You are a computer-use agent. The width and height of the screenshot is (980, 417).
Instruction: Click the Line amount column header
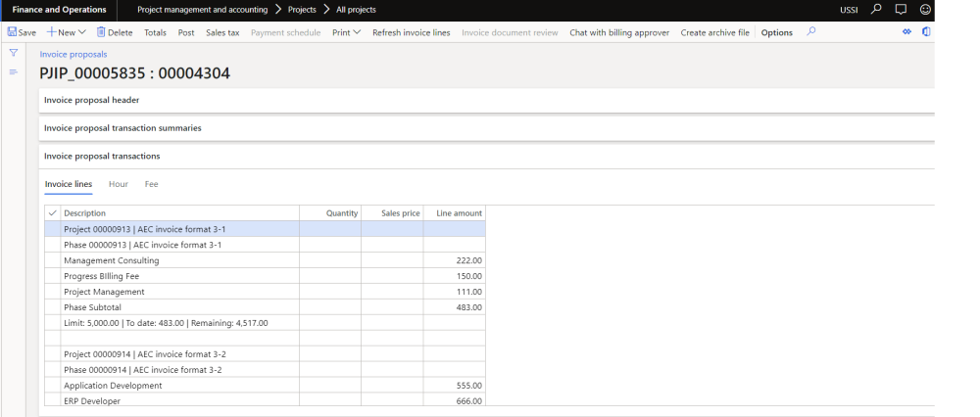click(x=455, y=212)
